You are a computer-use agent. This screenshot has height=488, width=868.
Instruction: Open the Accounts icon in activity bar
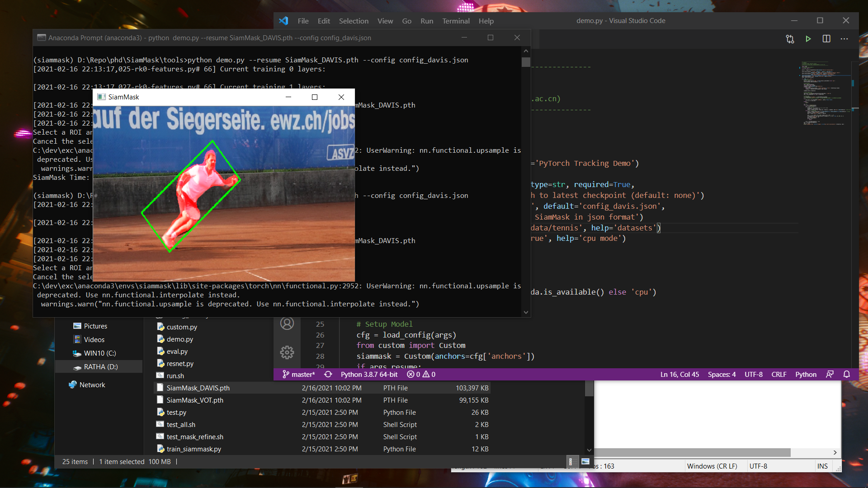[287, 324]
